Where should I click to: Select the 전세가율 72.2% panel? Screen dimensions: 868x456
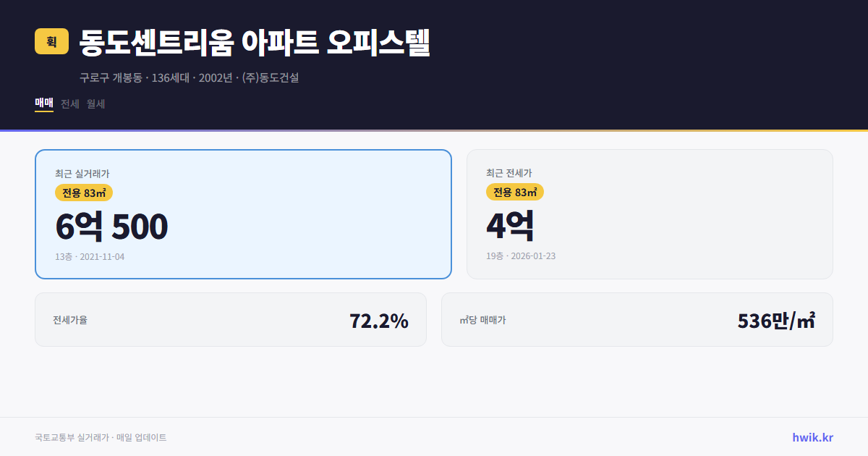click(231, 319)
